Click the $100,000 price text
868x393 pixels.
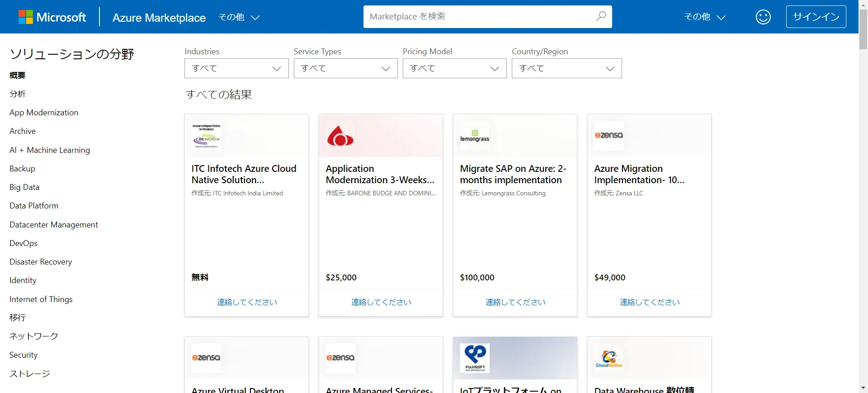(477, 278)
